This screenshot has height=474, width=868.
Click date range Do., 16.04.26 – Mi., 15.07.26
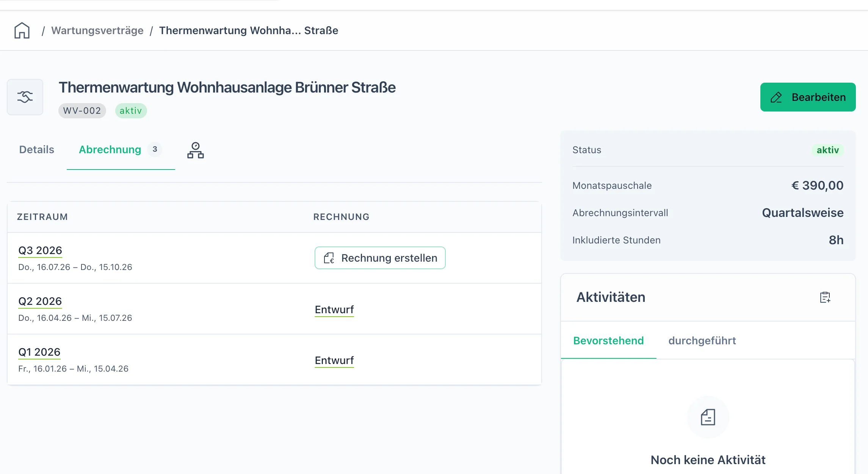[75, 318]
